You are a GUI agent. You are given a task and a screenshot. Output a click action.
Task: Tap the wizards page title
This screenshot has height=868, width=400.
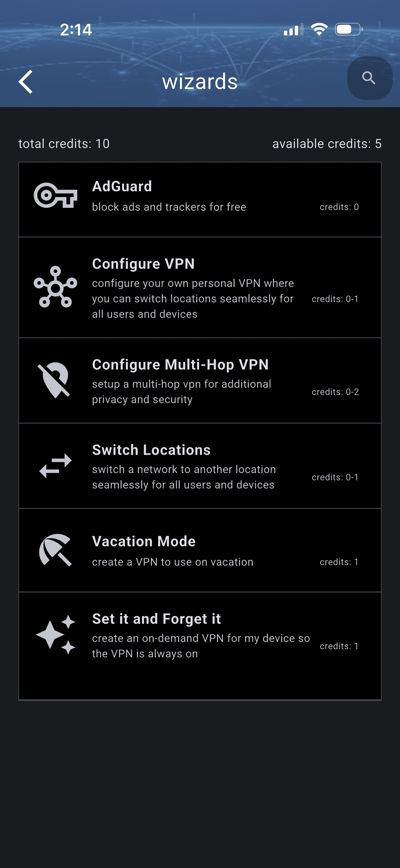tap(200, 81)
